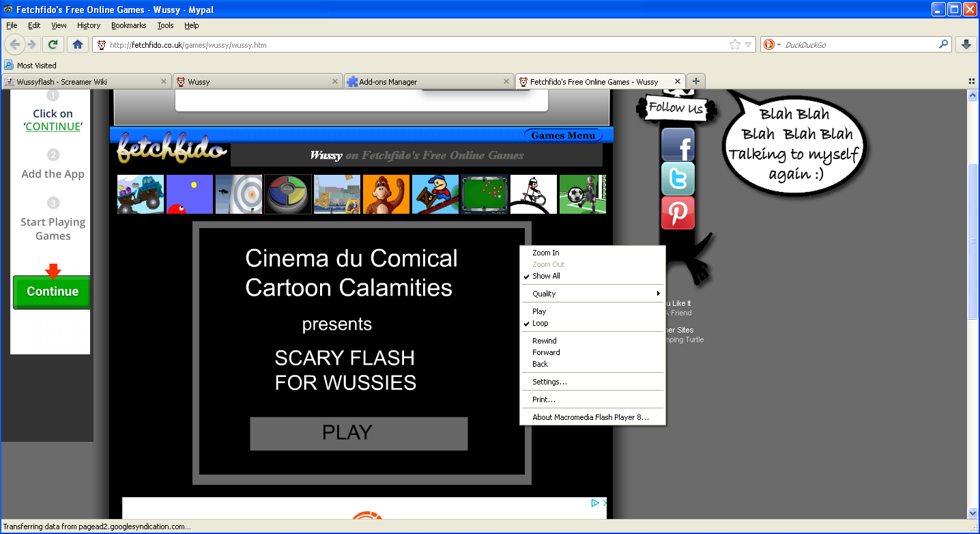Click the bookmark star icon in URL bar
The height and width of the screenshot is (534, 980).
[735, 45]
